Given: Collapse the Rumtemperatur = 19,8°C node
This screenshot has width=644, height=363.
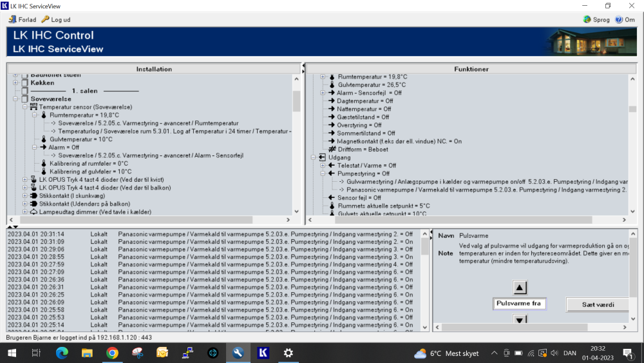Looking at the screenshot, I should 35,115.
